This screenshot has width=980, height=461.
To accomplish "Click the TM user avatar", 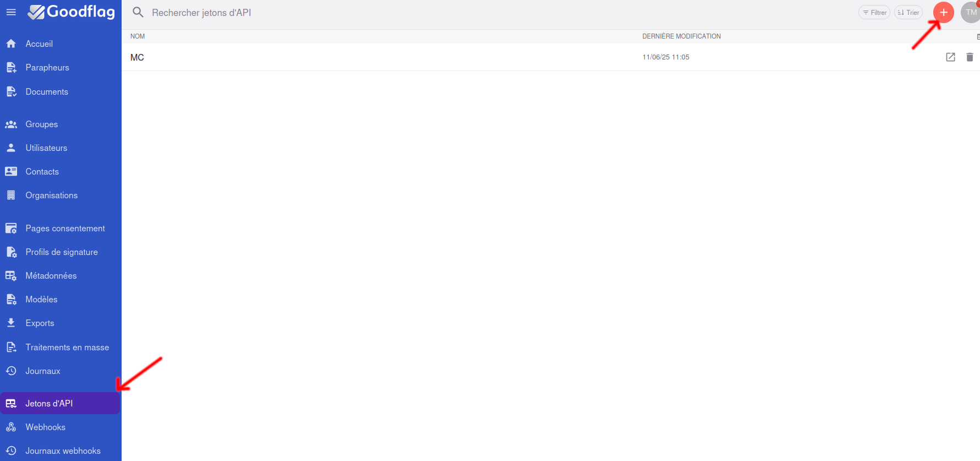I will 970,12.
